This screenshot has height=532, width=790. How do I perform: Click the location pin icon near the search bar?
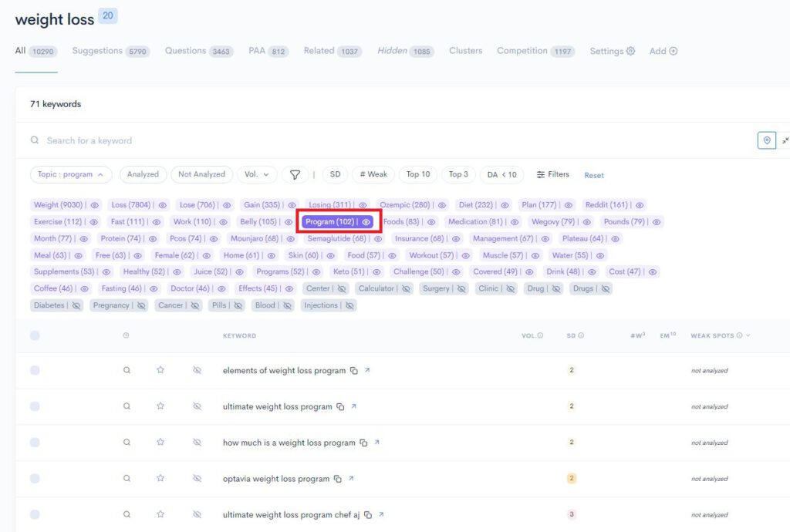[765, 140]
